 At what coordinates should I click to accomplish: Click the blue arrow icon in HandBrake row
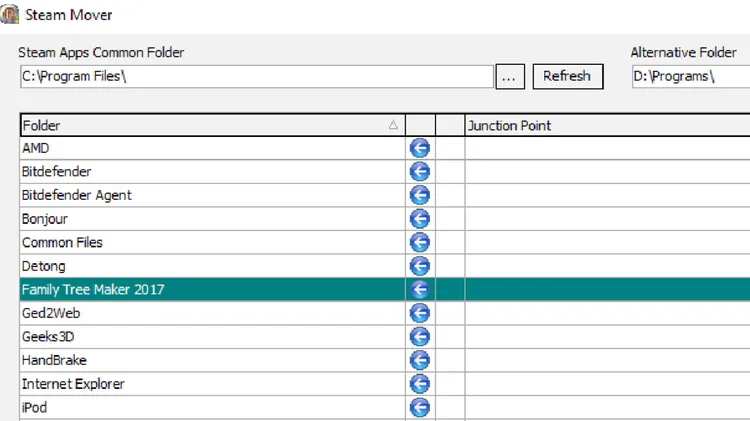pos(419,360)
